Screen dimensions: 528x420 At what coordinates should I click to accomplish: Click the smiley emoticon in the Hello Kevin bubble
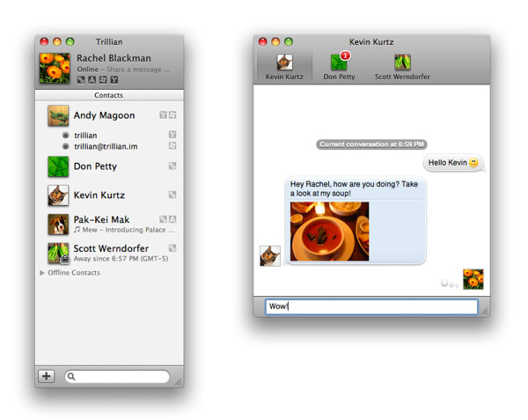tap(473, 163)
